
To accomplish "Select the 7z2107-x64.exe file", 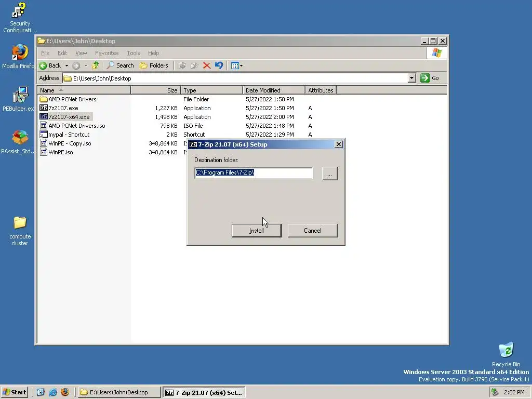I will point(65,117).
